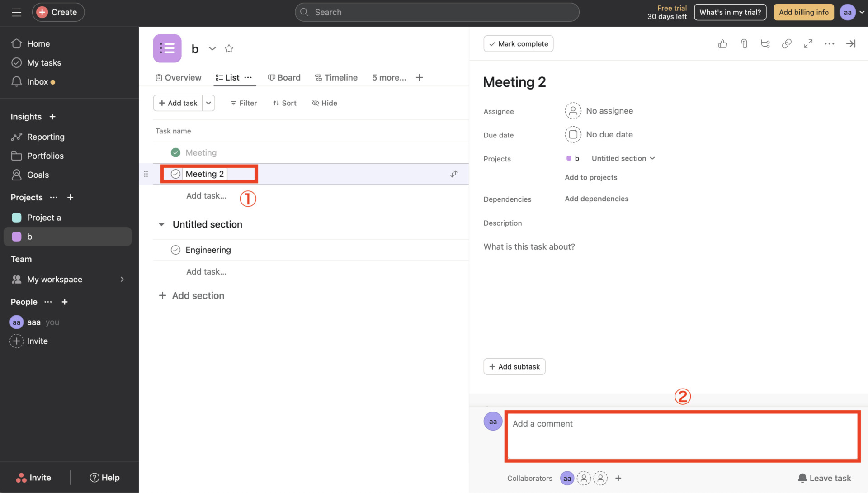
Task: Open the Timeline view
Action: 336,77
